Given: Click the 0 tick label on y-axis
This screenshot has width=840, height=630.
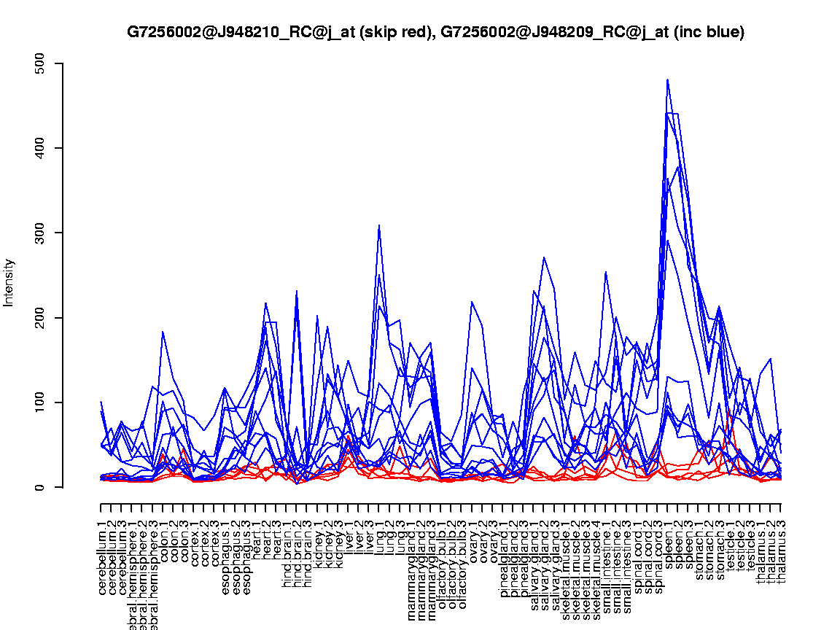Looking at the screenshot, I should coord(41,487).
